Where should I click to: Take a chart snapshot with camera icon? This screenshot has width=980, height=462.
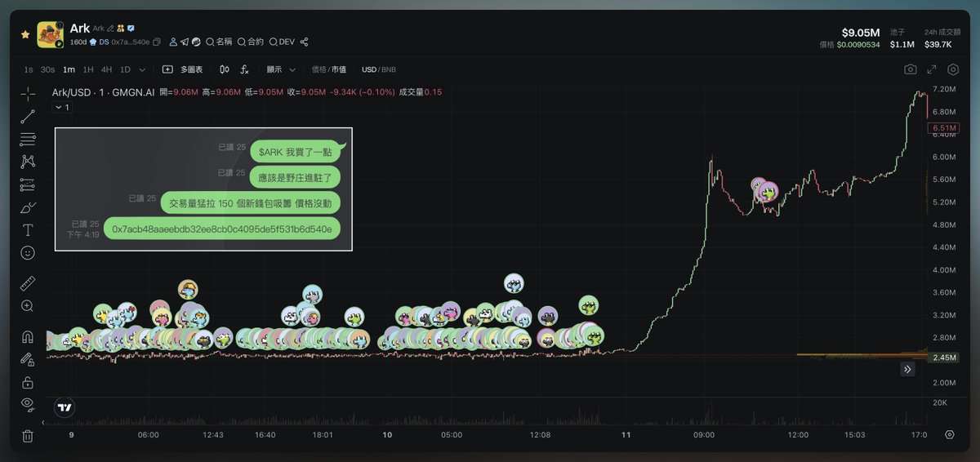[x=910, y=70]
